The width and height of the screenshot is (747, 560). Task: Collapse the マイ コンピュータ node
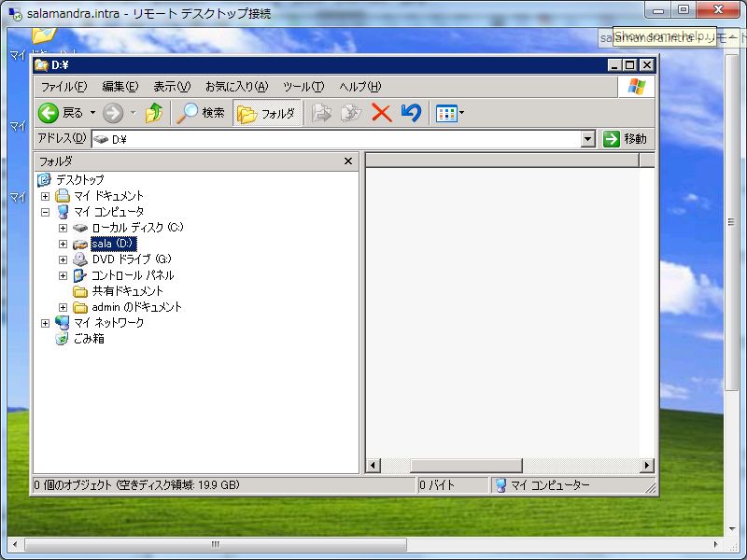(x=45, y=213)
